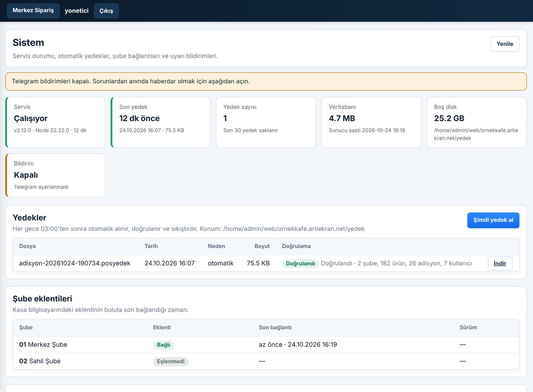Click the Tarih column header
The image size is (533, 392).
click(x=151, y=246)
